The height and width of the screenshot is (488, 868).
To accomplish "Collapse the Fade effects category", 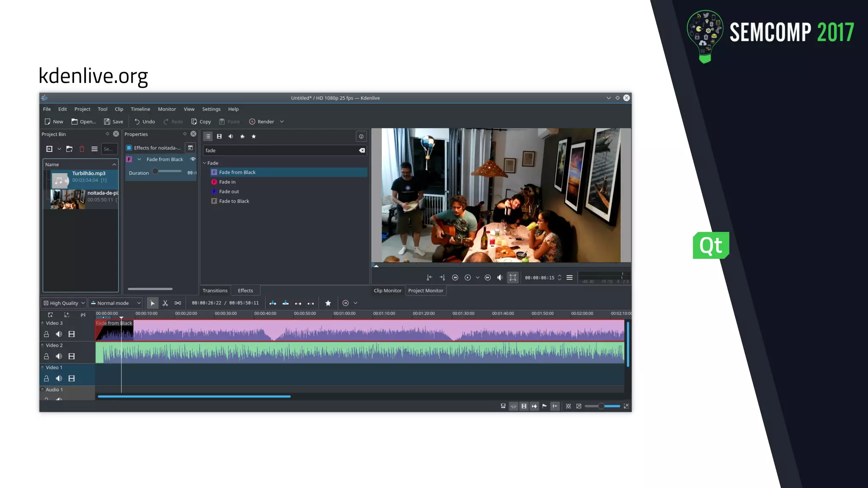I will click(x=205, y=163).
